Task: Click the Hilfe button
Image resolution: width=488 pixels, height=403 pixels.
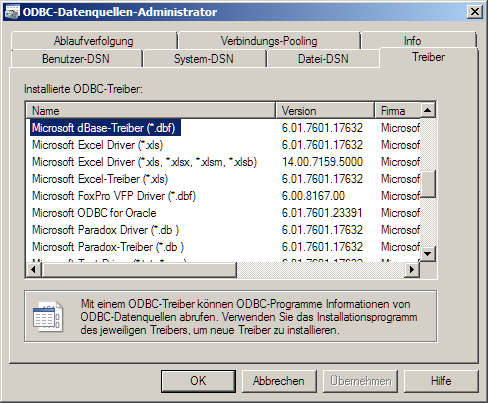Action: tap(441, 381)
